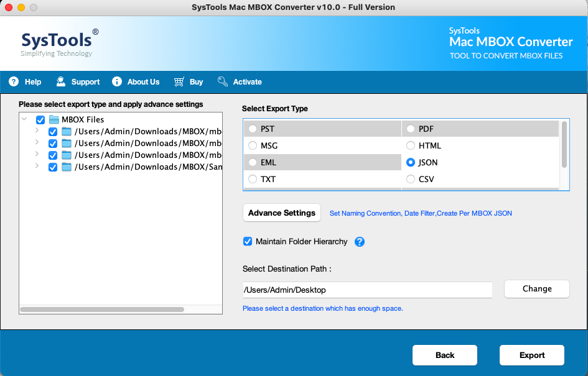The height and width of the screenshot is (376, 588).
Task: Select the MSG export type
Action: (x=253, y=145)
